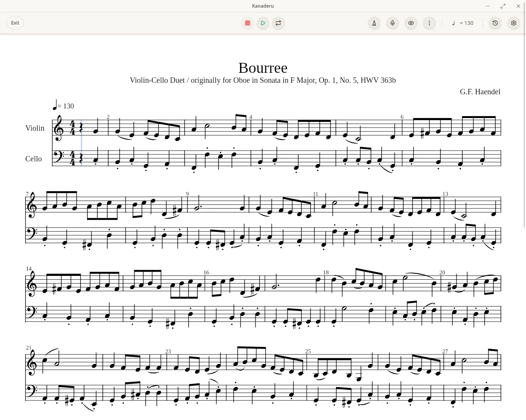Click measure number 9 in the score

187,194
